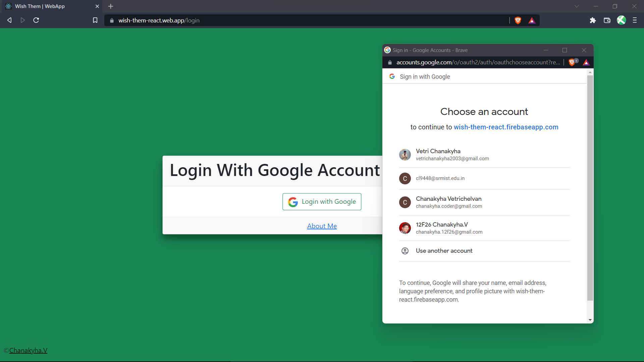
Task: Click the popup vertical scrollbar thumb
Action: tap(590, 188)
